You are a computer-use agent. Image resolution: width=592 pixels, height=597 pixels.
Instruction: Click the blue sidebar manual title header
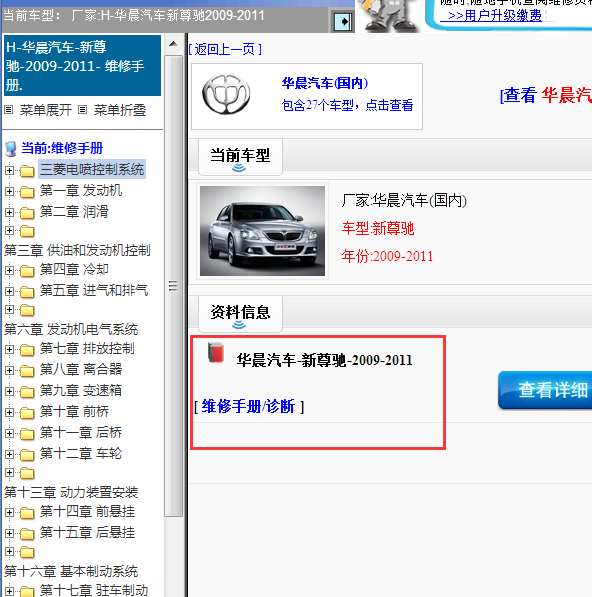click(x=83, y=65)
